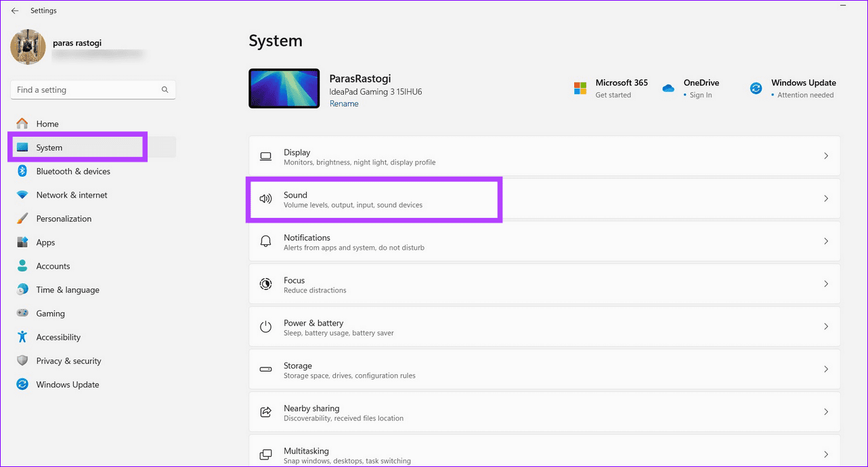Click the search magnifier in Find a setting
This screenshot has width=868, height=467.
tap(165, 89)
